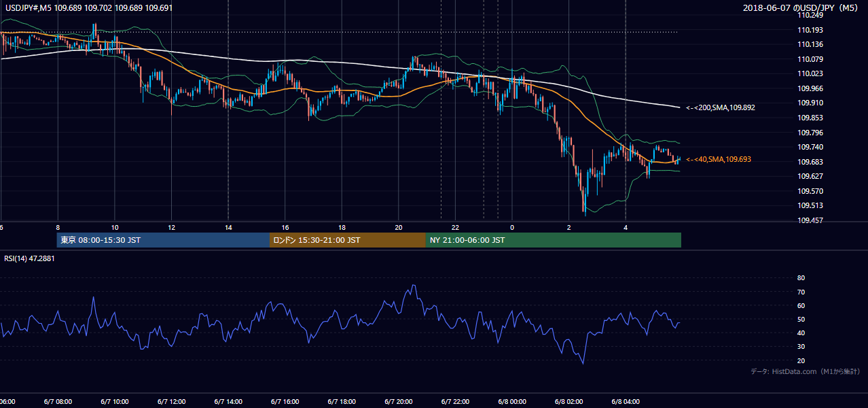Image resolution: width=868 pixels, height=408 pixels.
Task: Click the 109.457 price axis label
Action: click(x=810, y=220)
